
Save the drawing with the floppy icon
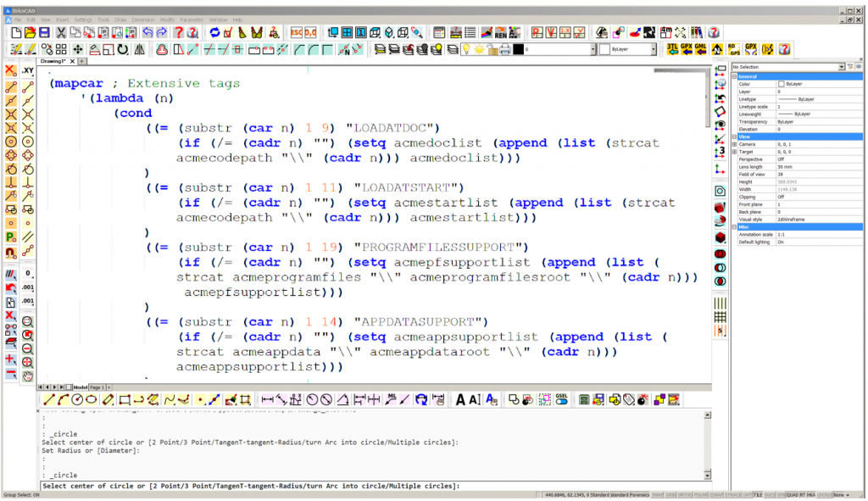click(x=44, y=33)
